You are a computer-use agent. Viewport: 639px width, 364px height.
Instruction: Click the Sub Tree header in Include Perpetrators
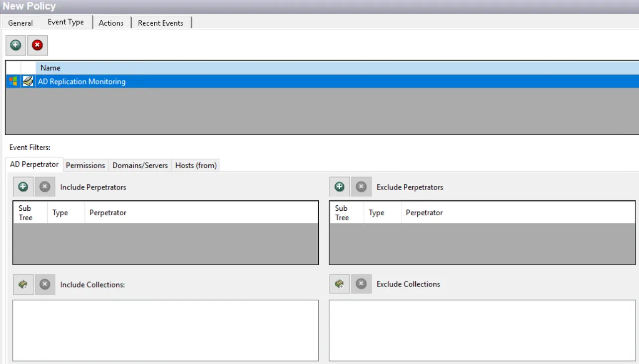30,213
